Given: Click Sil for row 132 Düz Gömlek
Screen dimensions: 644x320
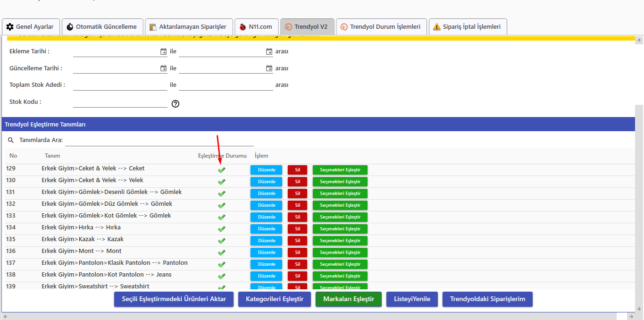Looking at the screenshot, I should [297, 205].
